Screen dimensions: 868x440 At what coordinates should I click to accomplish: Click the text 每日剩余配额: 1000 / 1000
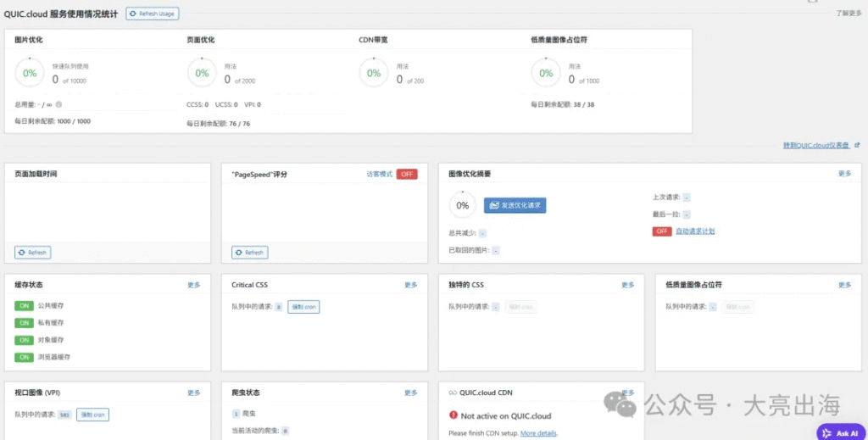tap(53, 121)
